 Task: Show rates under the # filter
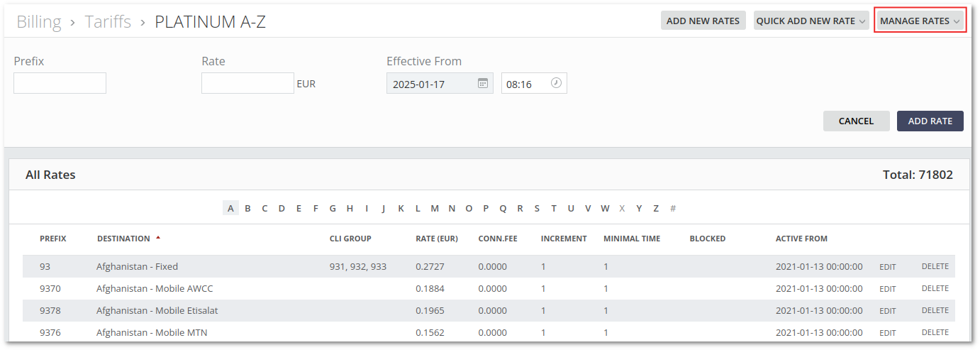point(673,208)
